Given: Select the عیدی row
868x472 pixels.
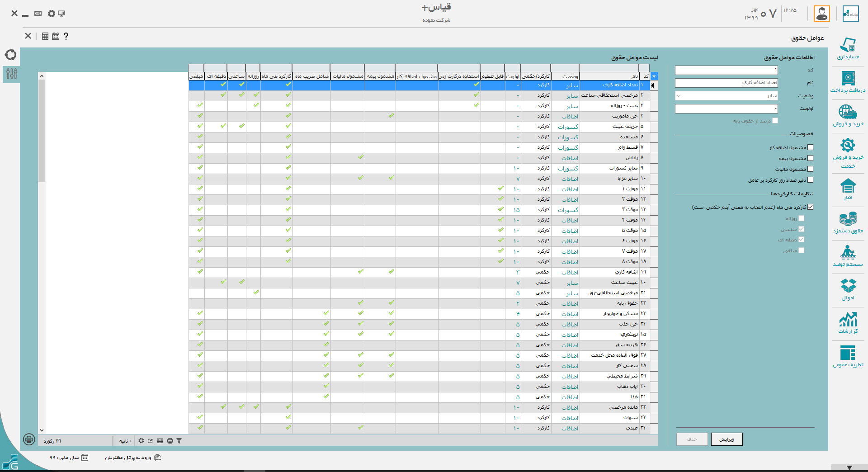Looking at the screenshot, I should point(419,428).
